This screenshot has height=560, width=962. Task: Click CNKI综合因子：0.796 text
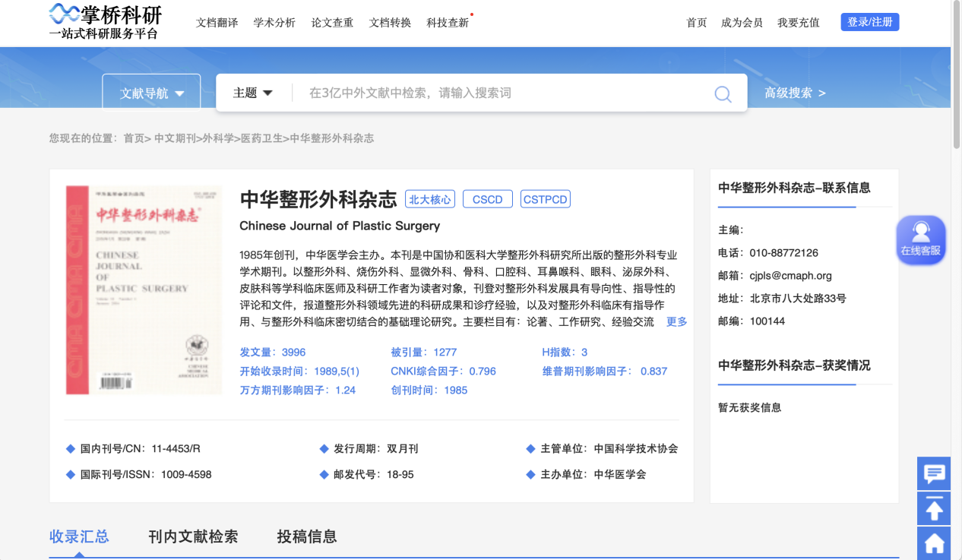pos(443,372)
